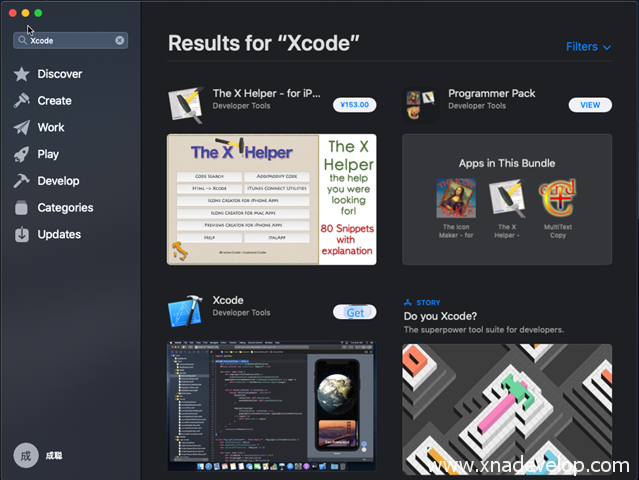Open The X Helper app icon
Viewport: 639px width, 480px height.
coord(185,104)
